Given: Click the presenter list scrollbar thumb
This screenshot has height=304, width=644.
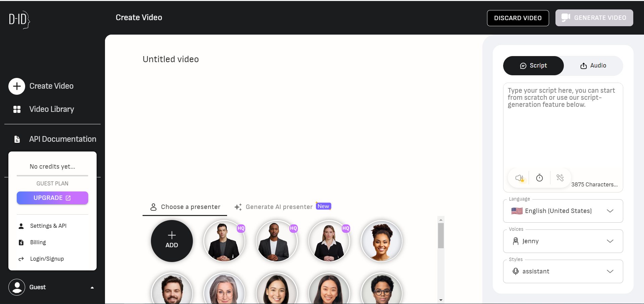Looking at the screenshot, I should coord(441,236).
